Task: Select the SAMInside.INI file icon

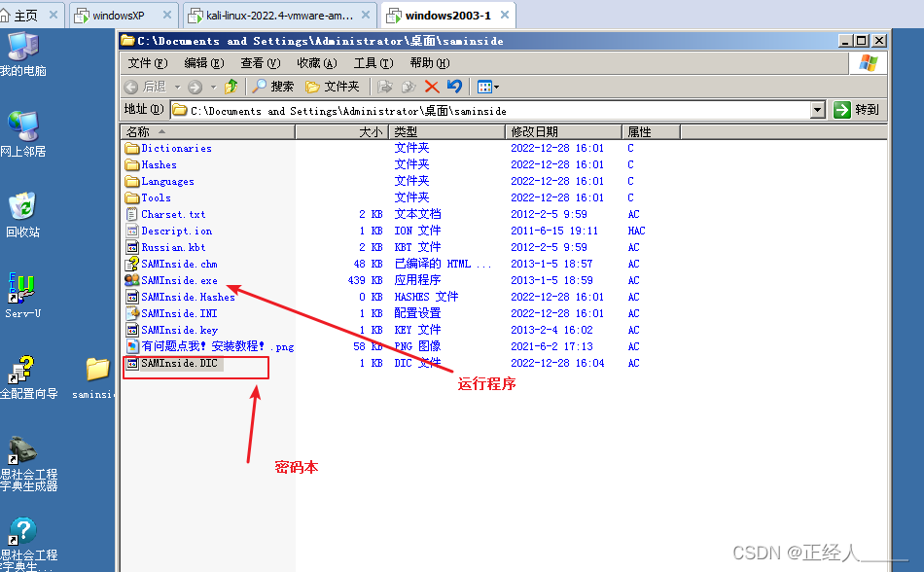Action: [x=132, y=313]
